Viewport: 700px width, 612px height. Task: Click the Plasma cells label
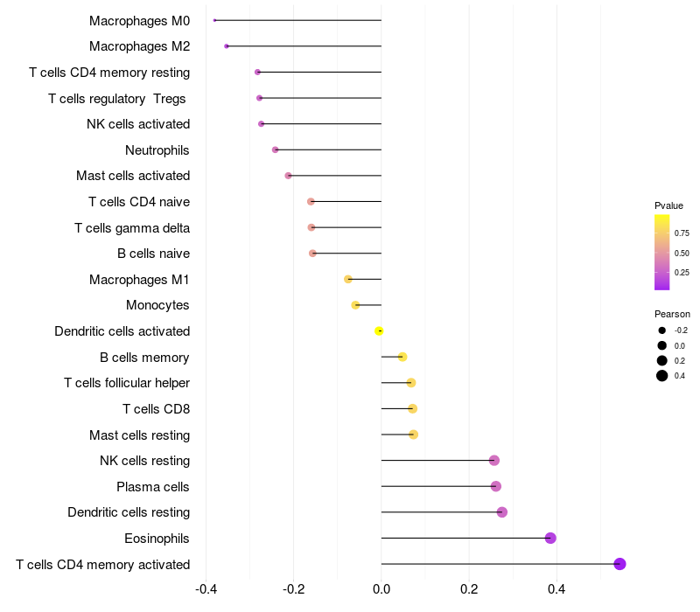152,487
